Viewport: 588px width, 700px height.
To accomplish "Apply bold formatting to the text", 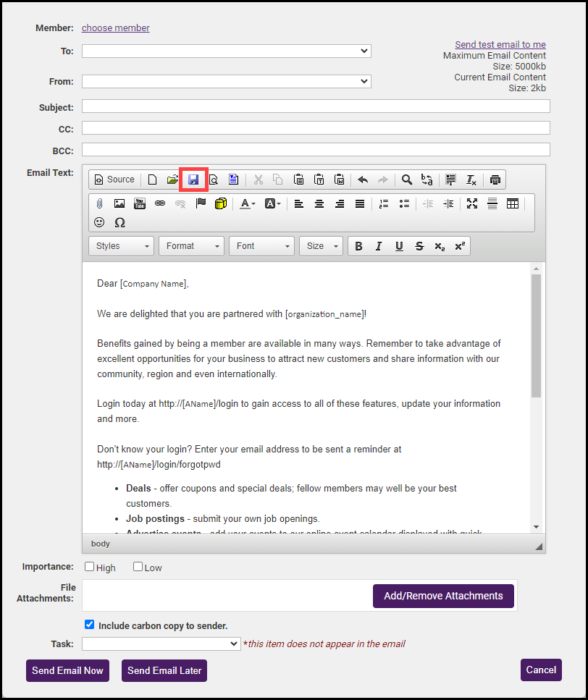I will [x=358, y=246].
